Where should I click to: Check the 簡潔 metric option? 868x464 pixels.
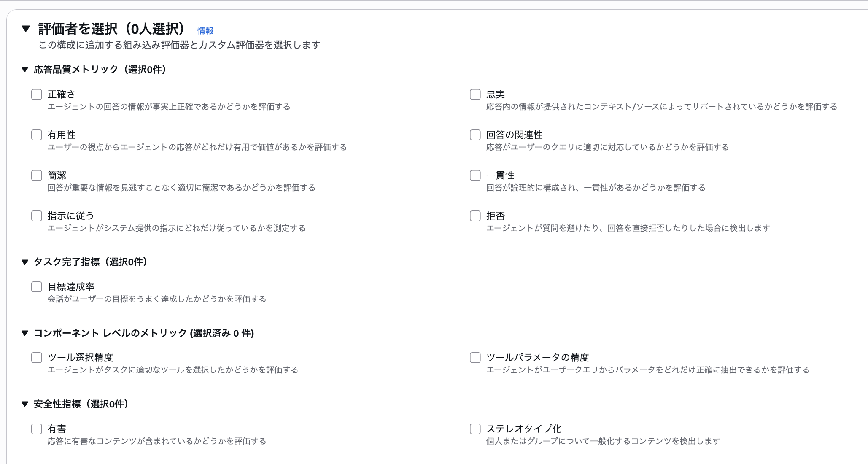point(37,175)
